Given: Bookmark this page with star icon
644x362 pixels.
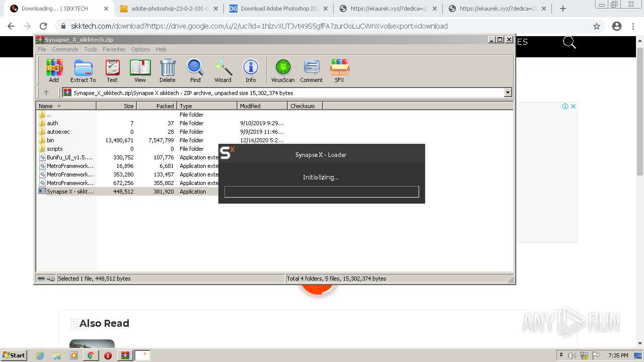Looking at the screenshot, I should click(597, 26).
